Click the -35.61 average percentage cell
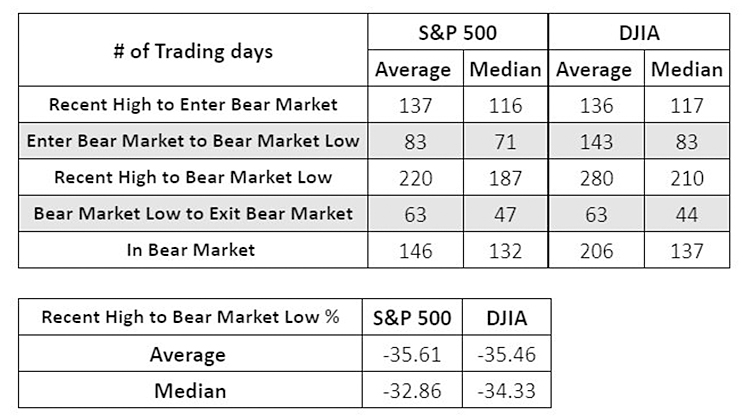 click(412, 354)
